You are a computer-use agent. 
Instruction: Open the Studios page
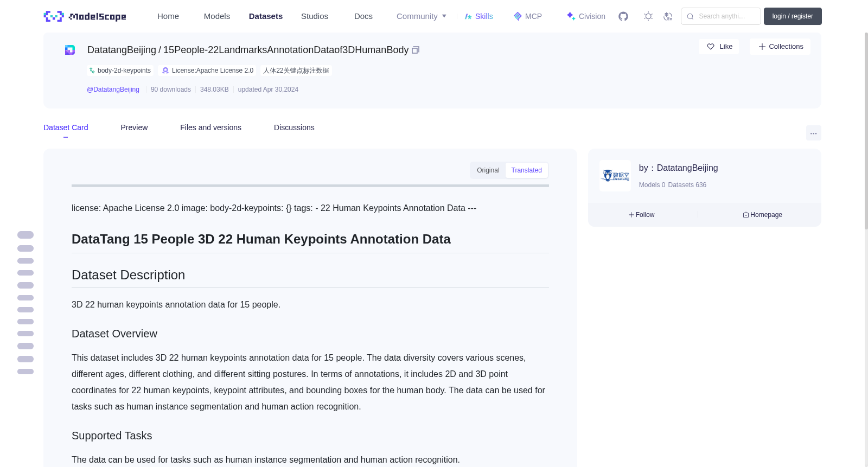[315, 16]
